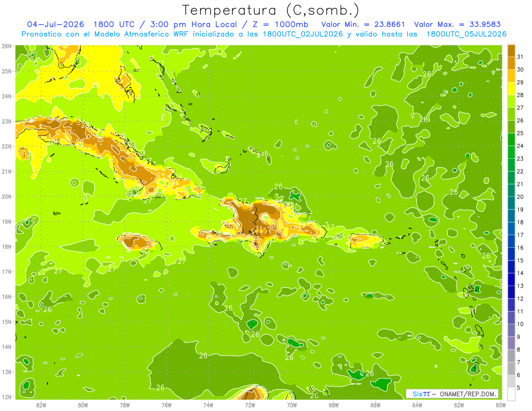Click legend scale value '29'
532x411 pixels.
[x=520, y=82]
